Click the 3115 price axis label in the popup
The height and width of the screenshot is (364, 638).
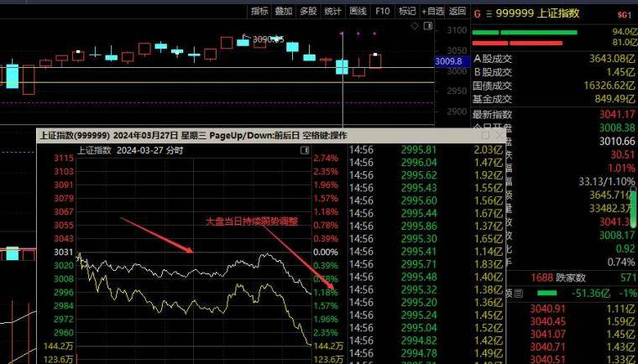63,159
